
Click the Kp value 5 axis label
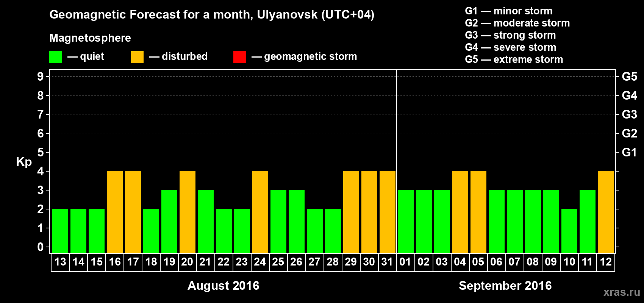(x=41, y=152)
